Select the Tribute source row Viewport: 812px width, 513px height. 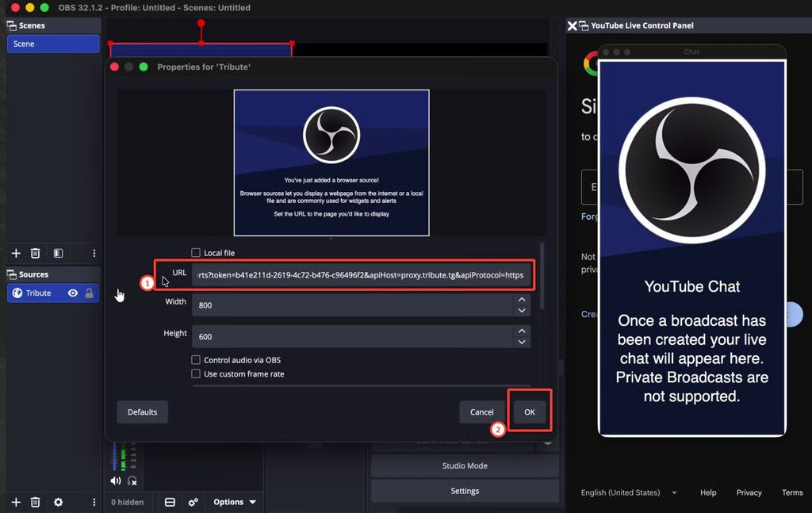click(x=53, y=293)
